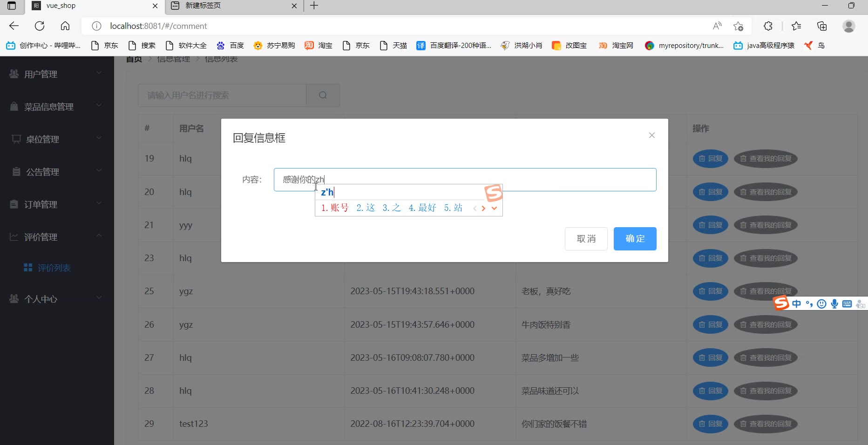Confirm the reply with 确定
The image size is (868, 445).
[x=635, y=239]
